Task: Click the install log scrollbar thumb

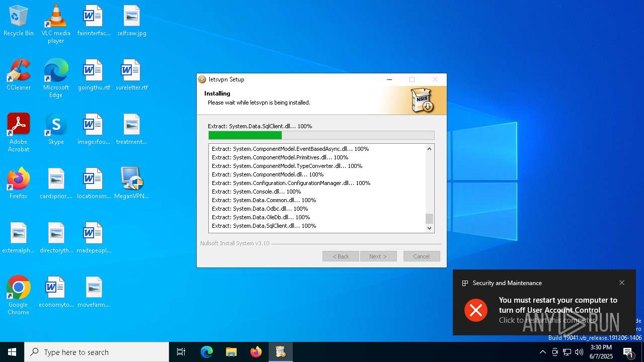Action: pos(429,218)
